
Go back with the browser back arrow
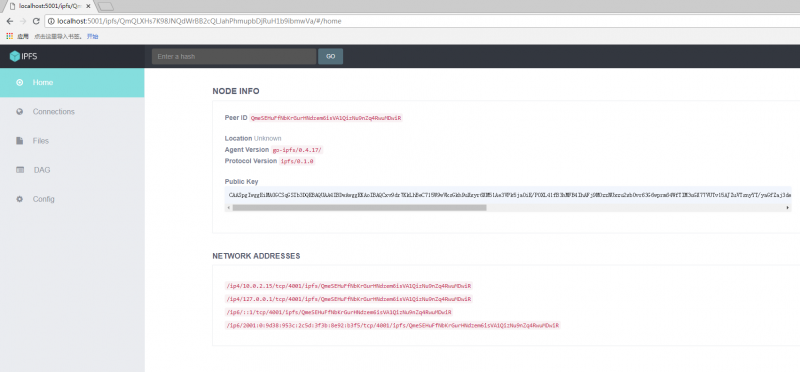[x=9, y=21]
